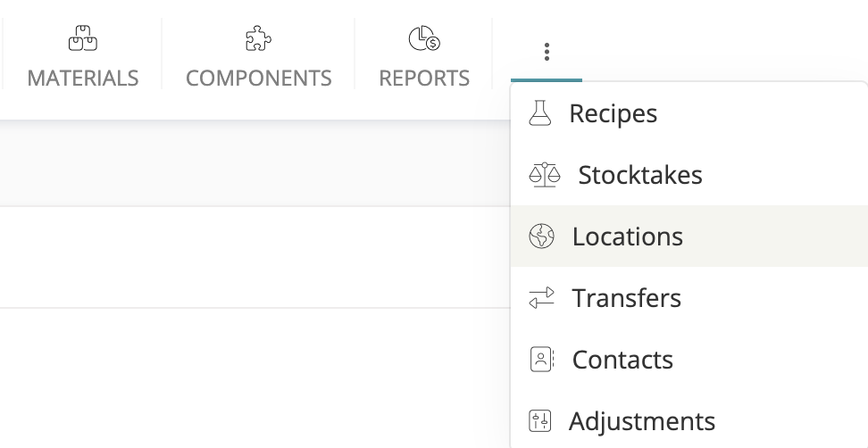Viewport: 868px width, 448px height.
Task: Switch to the COMPONENTS tab
Action: [x=259, y=79]
